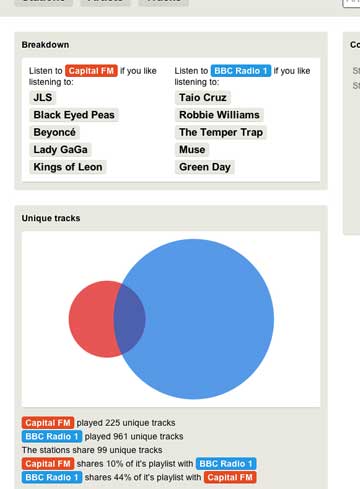Image resolution: width=360 pixels, height=489 pixels.
Task: Click the large blue BBC Radio 1 circle
Action: tap(207, 319)
